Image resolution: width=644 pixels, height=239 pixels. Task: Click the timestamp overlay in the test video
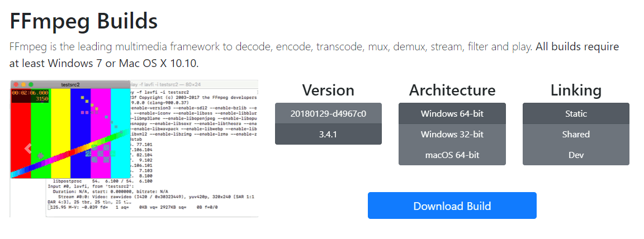tap(30, 95)
